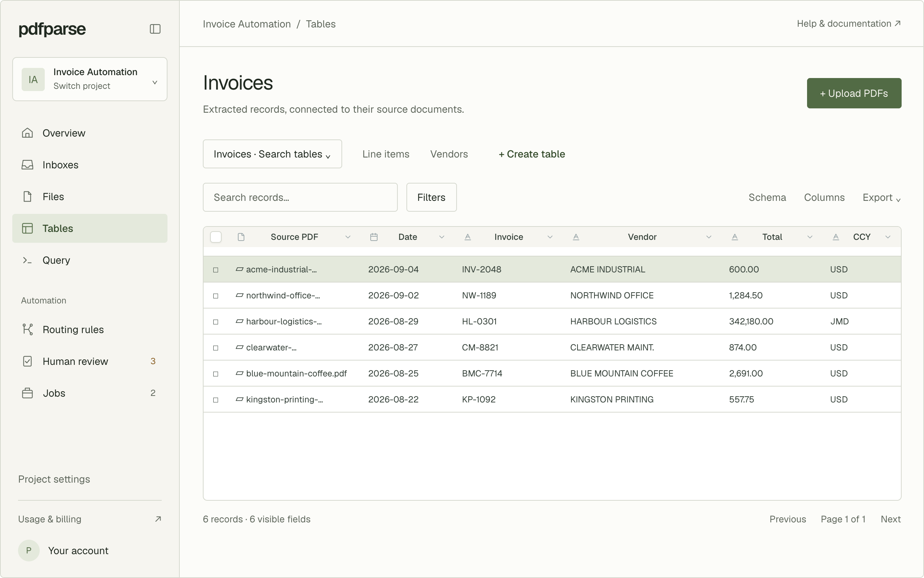Click the HARBOUR LOGISTICS vendor cell
The image size is (924, 578).
(613, 322)
